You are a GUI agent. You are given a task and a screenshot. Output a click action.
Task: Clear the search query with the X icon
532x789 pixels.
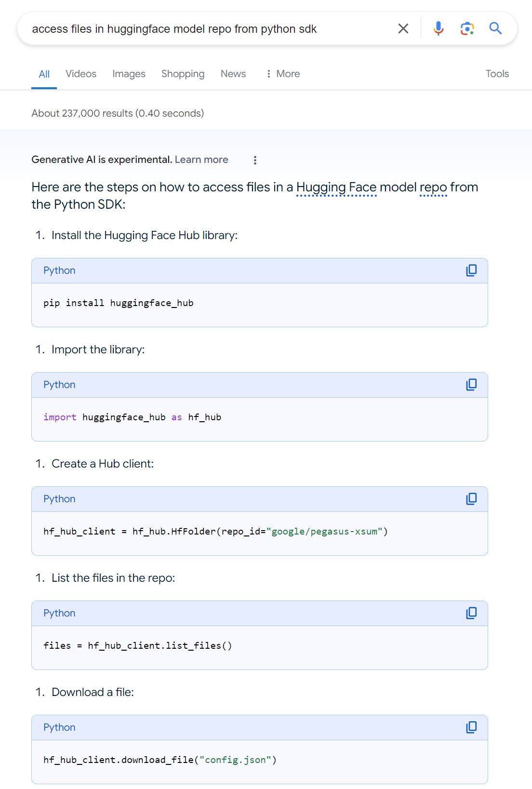pyautogui.click(x=403, y=29)
